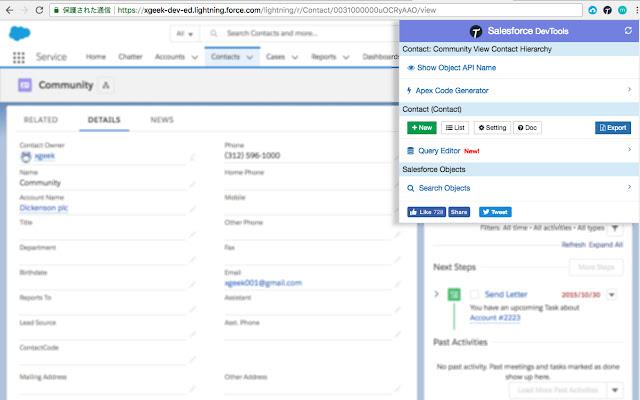Mark the Send Letter task complete
640x400 pixels.
pyautogui.click(x=474, y=295)
